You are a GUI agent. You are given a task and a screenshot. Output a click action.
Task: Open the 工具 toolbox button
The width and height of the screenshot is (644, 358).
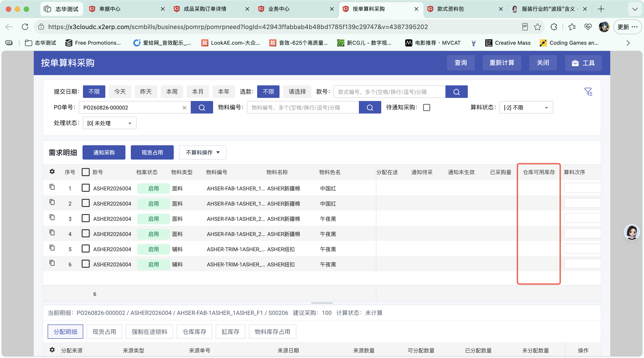coord(583,63)
